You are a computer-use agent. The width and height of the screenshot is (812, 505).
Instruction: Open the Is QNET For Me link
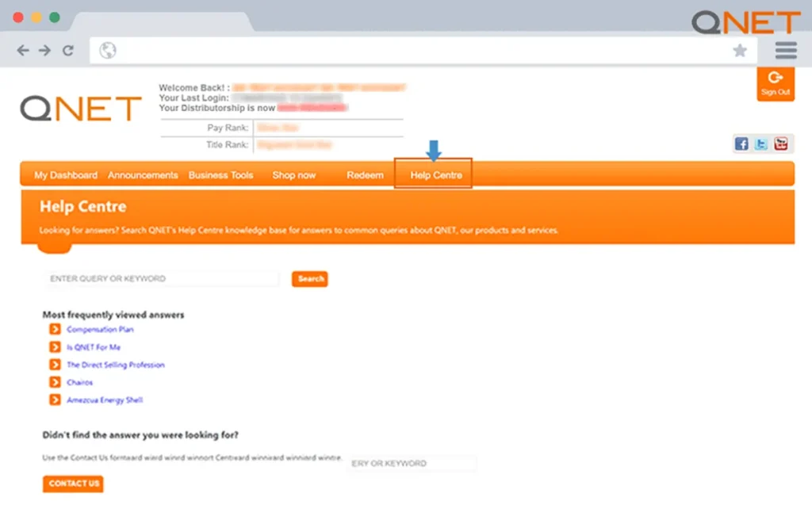pyautogui.click(x=94, y=347)
